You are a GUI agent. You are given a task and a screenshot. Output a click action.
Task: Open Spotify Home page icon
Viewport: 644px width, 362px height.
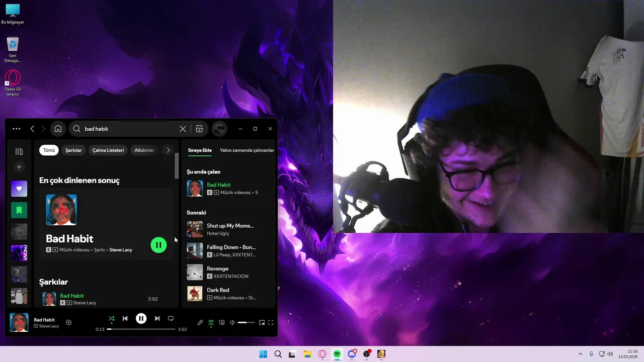pos(58,129)
